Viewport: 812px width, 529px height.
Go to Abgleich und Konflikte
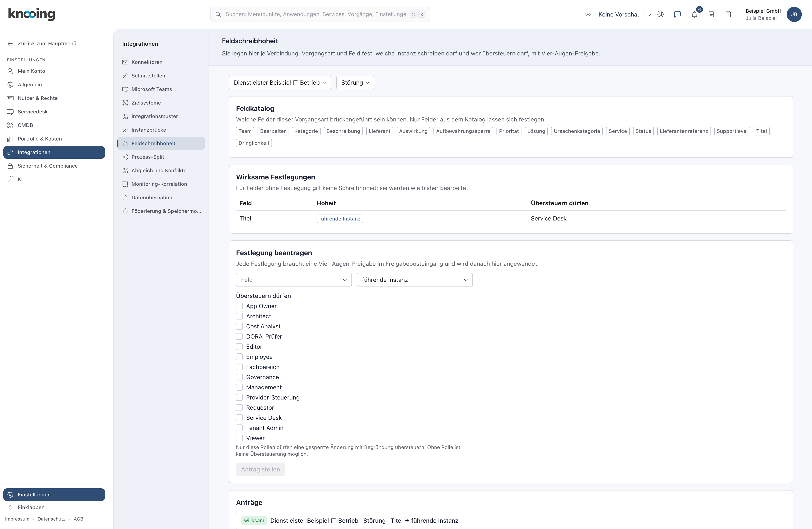[x=161, y=170]
